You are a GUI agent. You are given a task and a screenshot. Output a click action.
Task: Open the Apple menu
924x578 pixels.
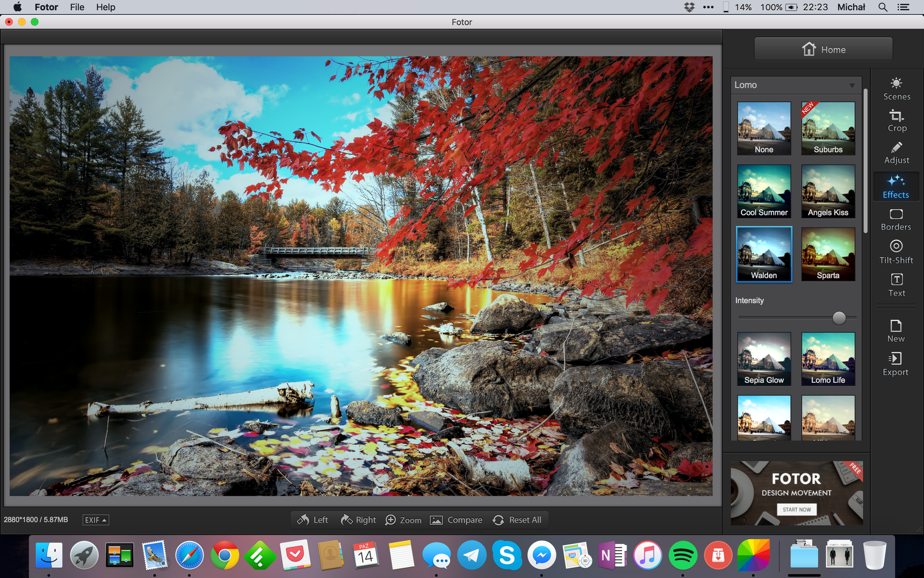tap(17, 7)
